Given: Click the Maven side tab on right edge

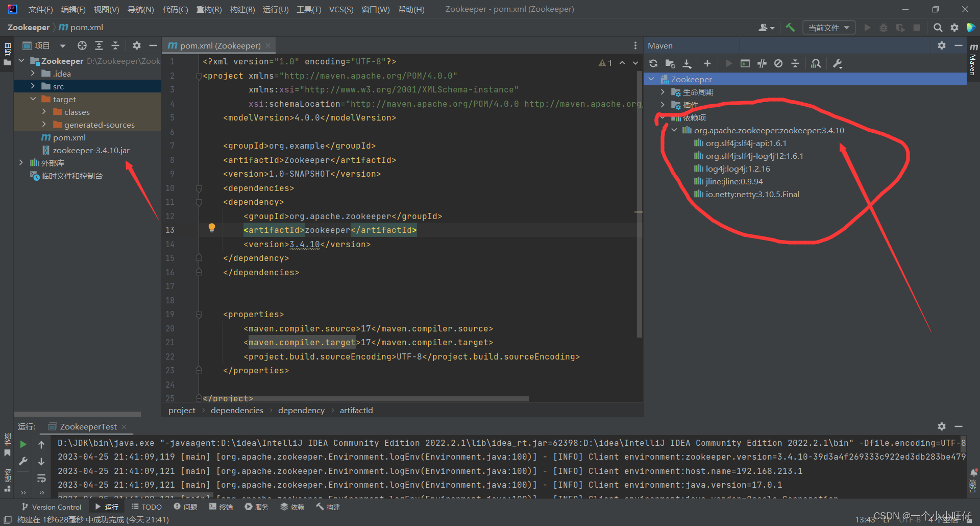Looking at the screenshot, I should 973,59.
